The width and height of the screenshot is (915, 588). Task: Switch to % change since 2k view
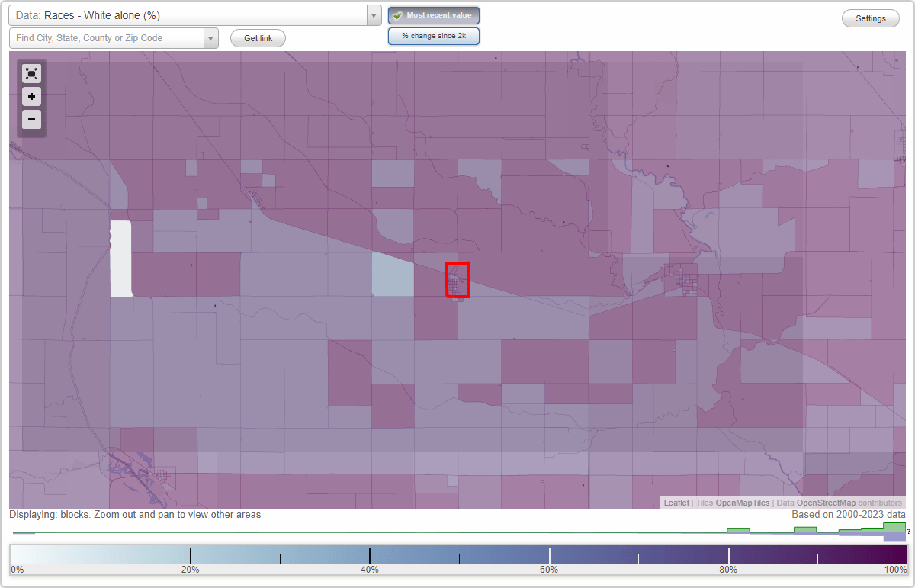[433, 35]
